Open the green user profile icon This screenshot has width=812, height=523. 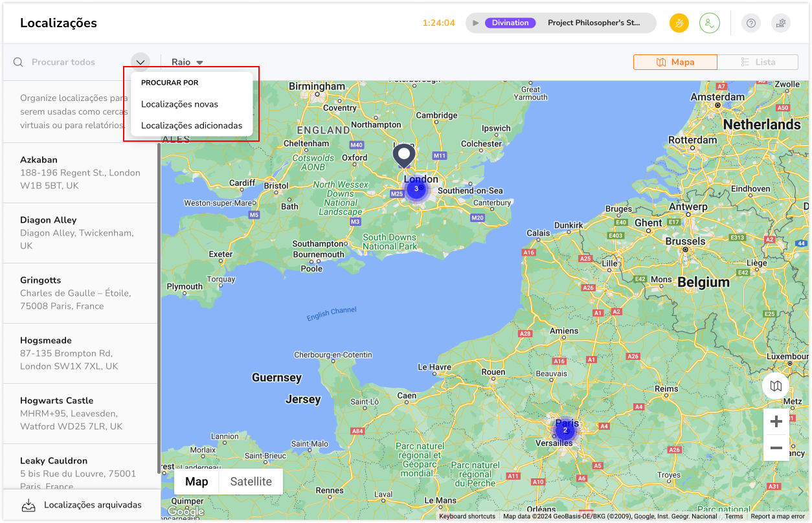pos(710,23)
